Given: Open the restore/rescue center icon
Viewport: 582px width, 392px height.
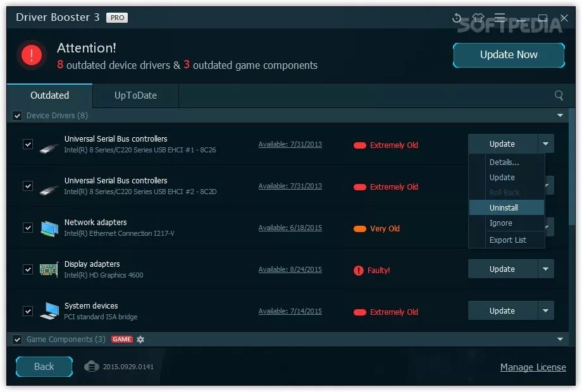Looking at the screenshot, I should tap(457, 18).
